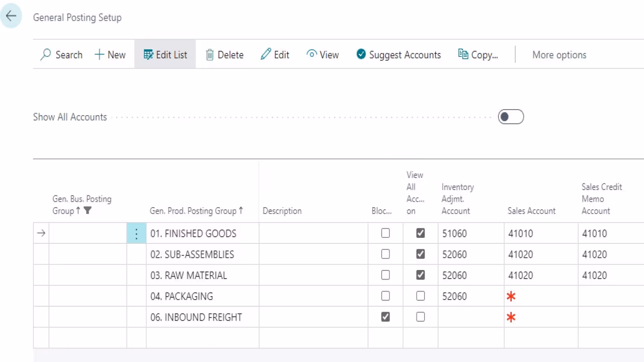Check View All Accounts for 04. PACKAGING
Screen dimensions: 644x362
point(421,296)
